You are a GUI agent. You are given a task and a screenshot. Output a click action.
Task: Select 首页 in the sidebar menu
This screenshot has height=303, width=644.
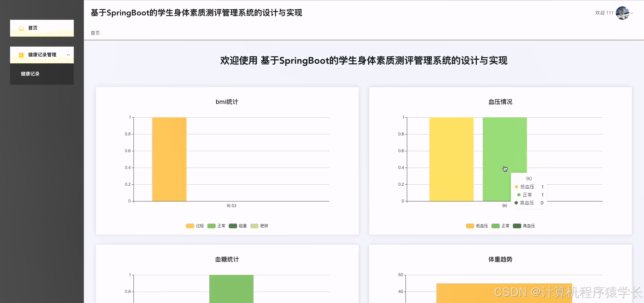(33, 28)
